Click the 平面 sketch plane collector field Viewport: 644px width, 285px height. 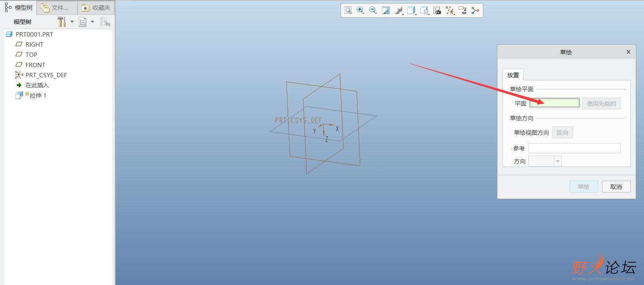(554, 103)
